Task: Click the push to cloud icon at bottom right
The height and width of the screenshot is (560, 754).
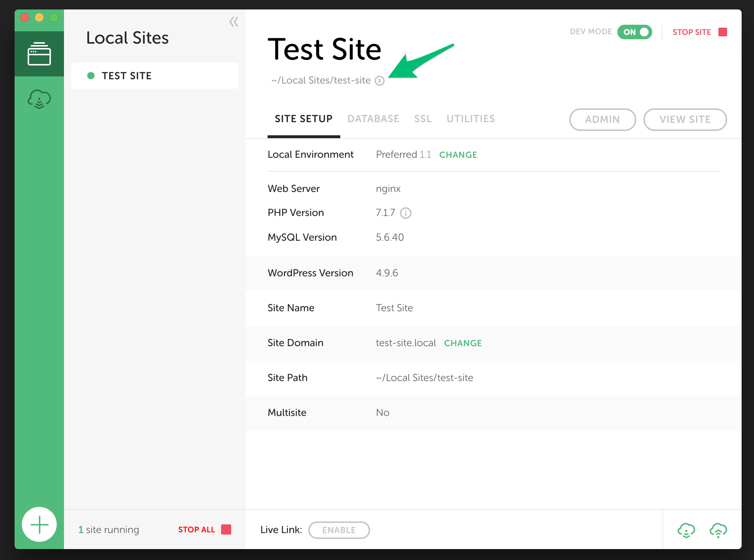Action: tap(718, 530)
